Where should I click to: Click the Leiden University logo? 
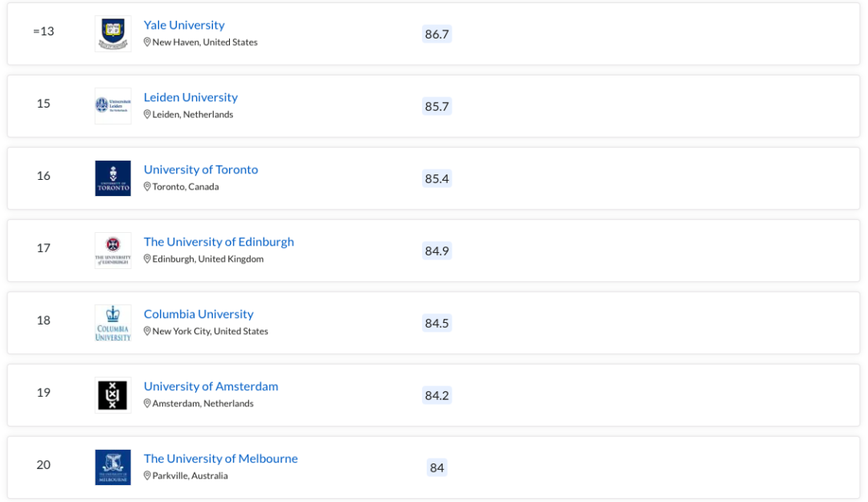113,106
